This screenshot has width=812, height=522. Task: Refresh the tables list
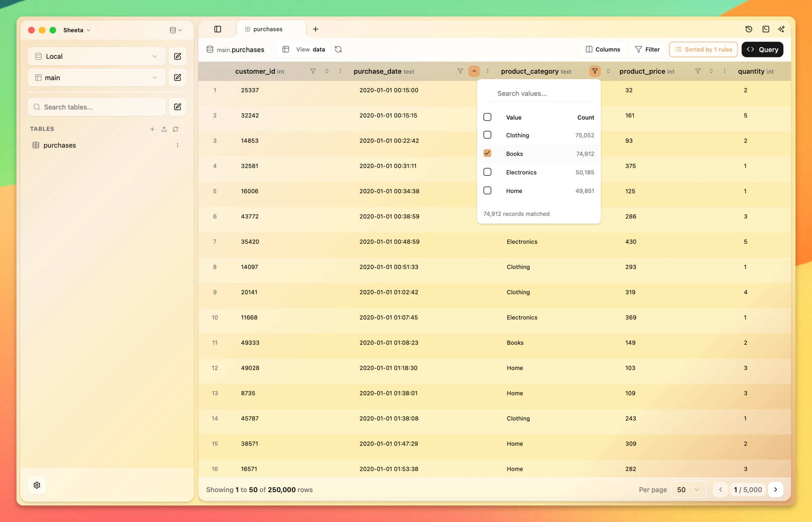(x=176, y=129)
